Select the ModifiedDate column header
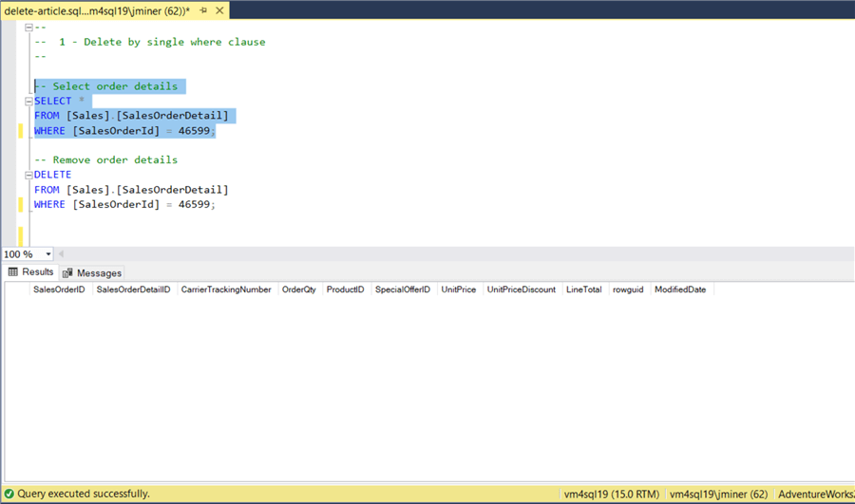855x504 pixels. point(680,289)
